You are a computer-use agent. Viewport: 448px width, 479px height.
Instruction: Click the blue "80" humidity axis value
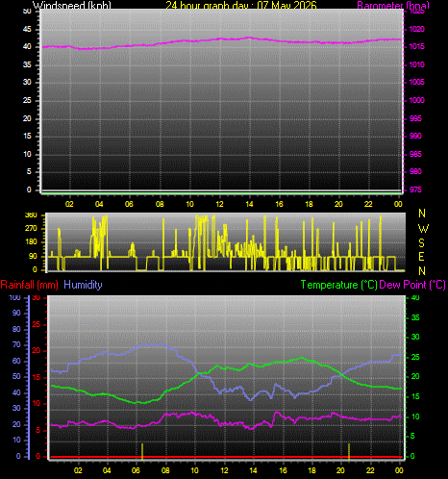coord(16,329)
